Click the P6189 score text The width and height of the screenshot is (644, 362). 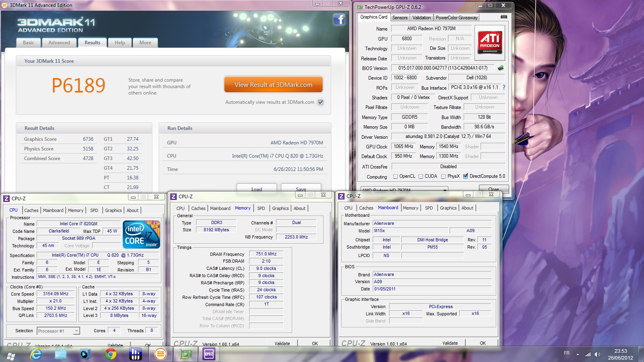coord(78,85)
